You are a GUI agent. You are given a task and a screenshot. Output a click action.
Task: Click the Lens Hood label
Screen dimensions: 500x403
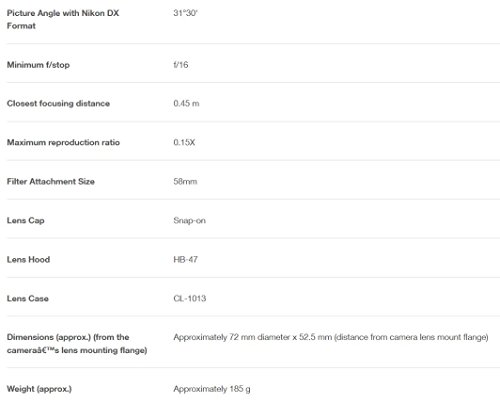28,259
